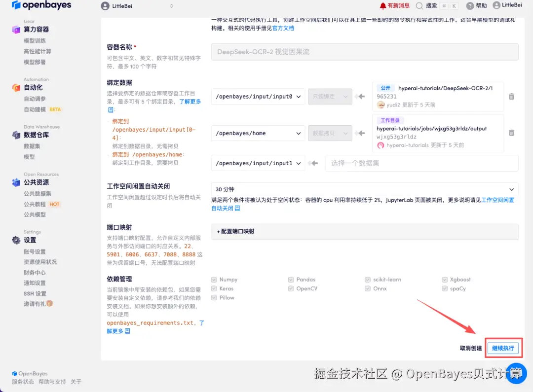The image size is (533, 392).
Task: Click the LittleBei workspace avatar icon
Action: click(x=105, y=6)
